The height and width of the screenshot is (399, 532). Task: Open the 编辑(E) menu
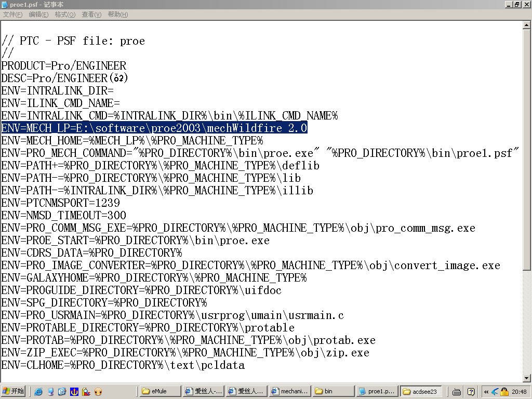click(38, 15)
